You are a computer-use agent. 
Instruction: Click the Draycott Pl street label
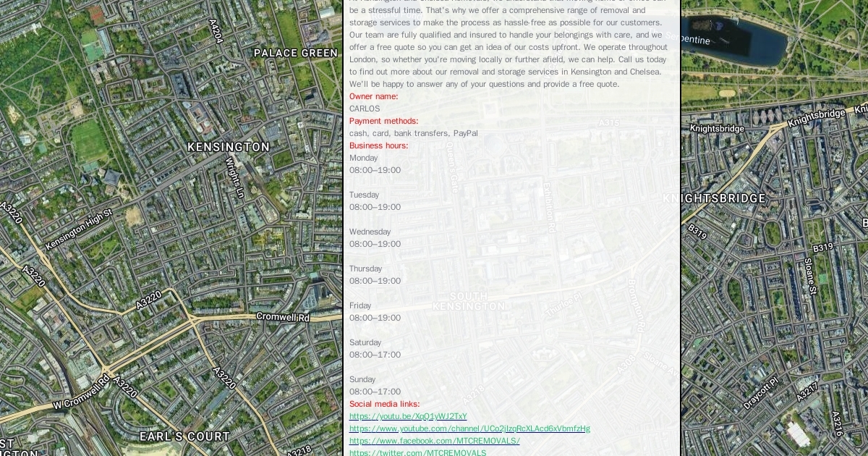pyautogui.click(x=760, y=393)
